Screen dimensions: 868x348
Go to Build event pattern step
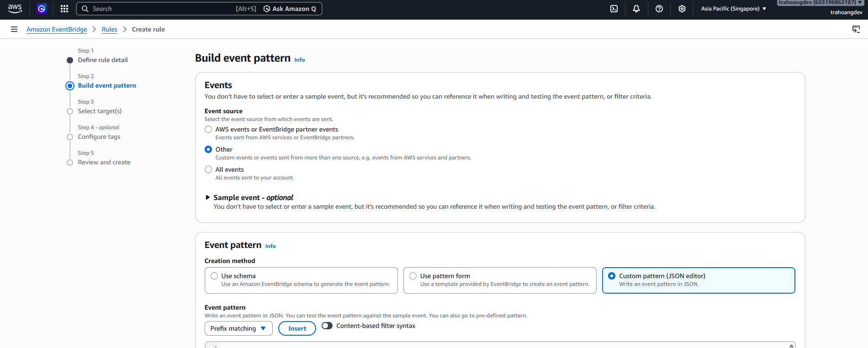click(107, 85)
